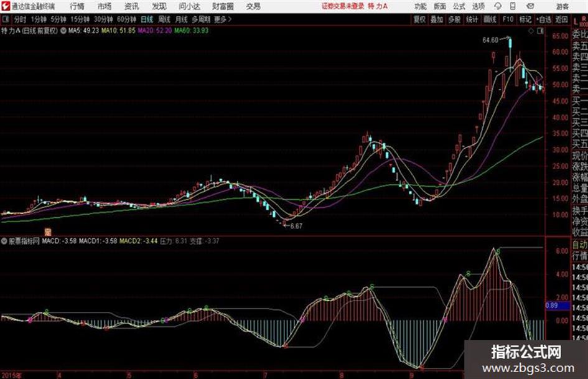Open the 问小达 menu
This screenshot has height=379, width=588.
[189, 6]
